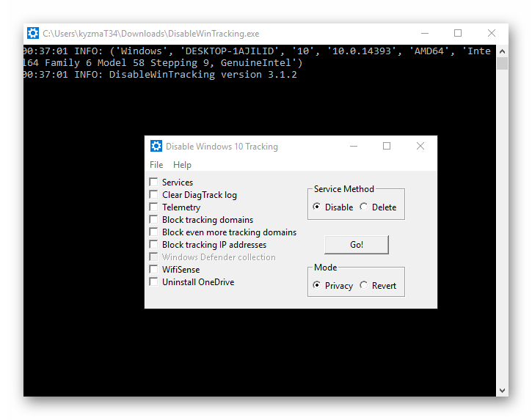Tick the WifiSense checkbox
The width and height of the screenshot is (532, 420).
[x=153, y=269]
